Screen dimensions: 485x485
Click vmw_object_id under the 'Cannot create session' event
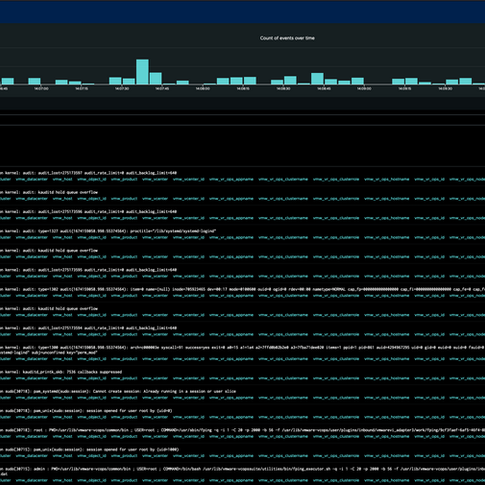pos(92,398)
